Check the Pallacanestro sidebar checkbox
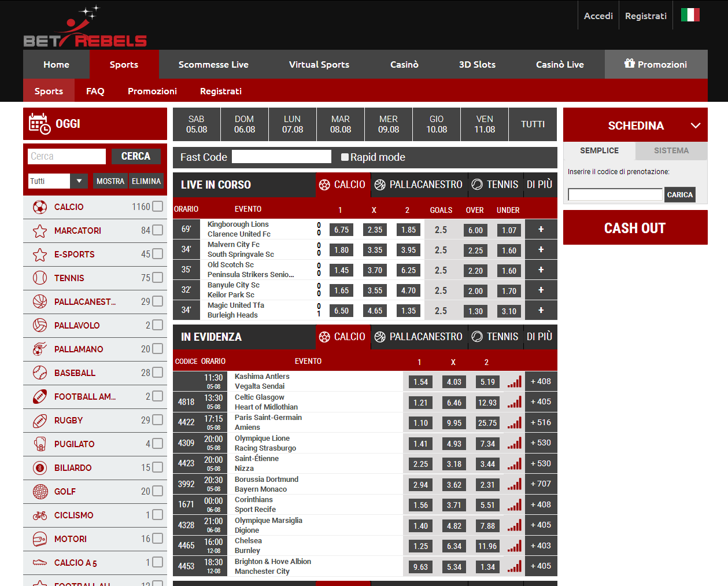 pos(158,301)
